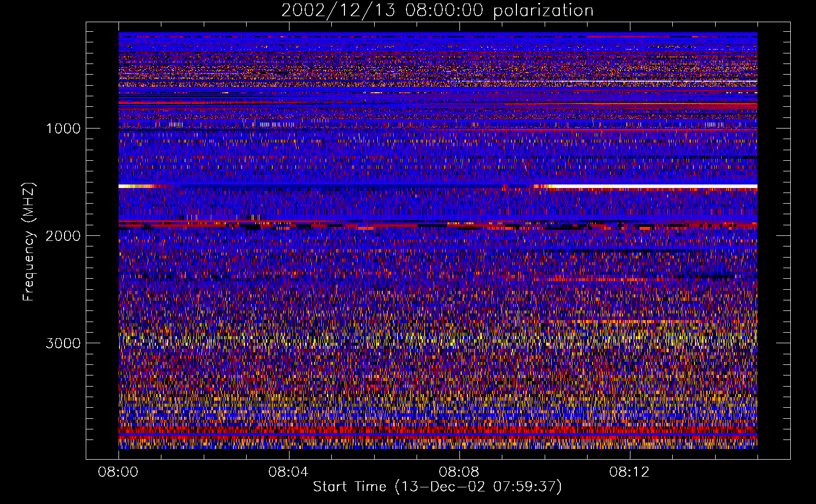Click the 08:12 time axis label
Screen dimensions: 816x504
pos(629,472)
